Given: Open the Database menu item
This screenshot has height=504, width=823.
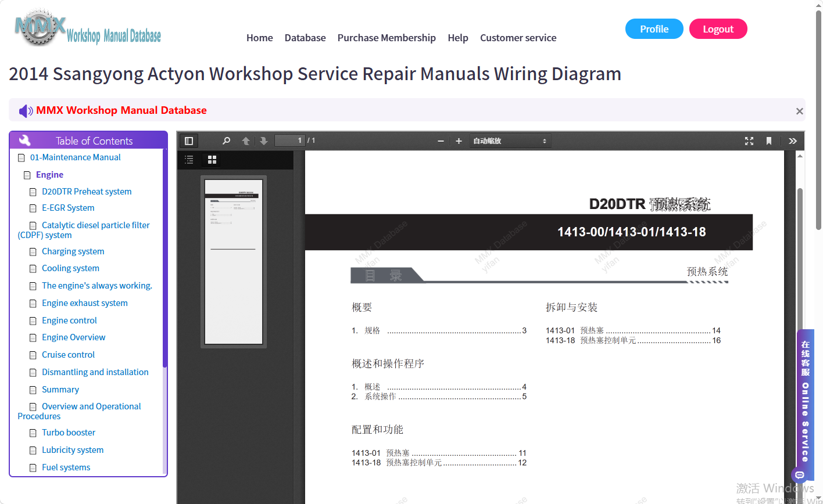Looking at the screenshot, I should tap(305, 38).
